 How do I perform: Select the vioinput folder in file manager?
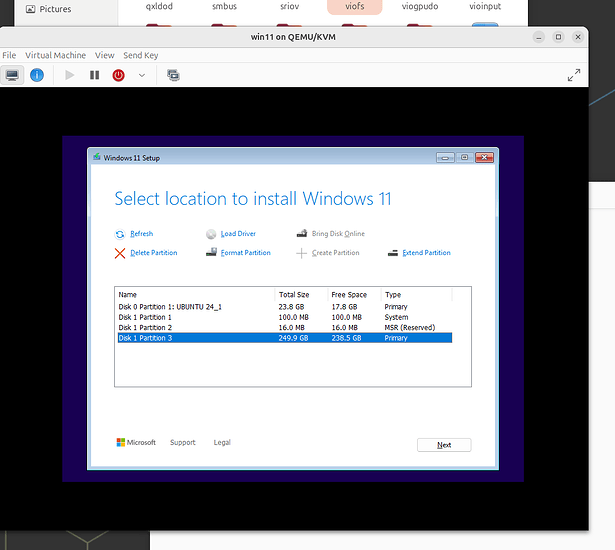pos(485,7)
